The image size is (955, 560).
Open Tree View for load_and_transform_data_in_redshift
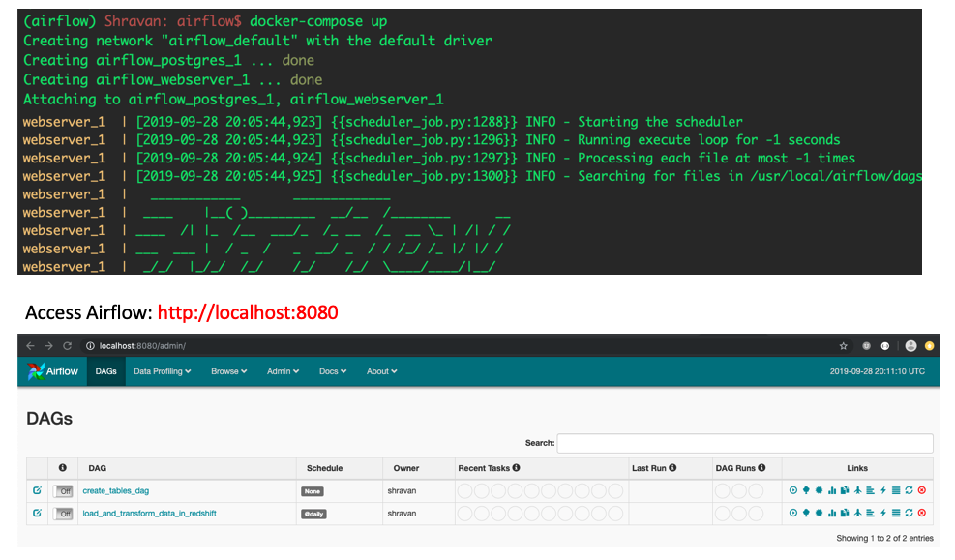806,513
